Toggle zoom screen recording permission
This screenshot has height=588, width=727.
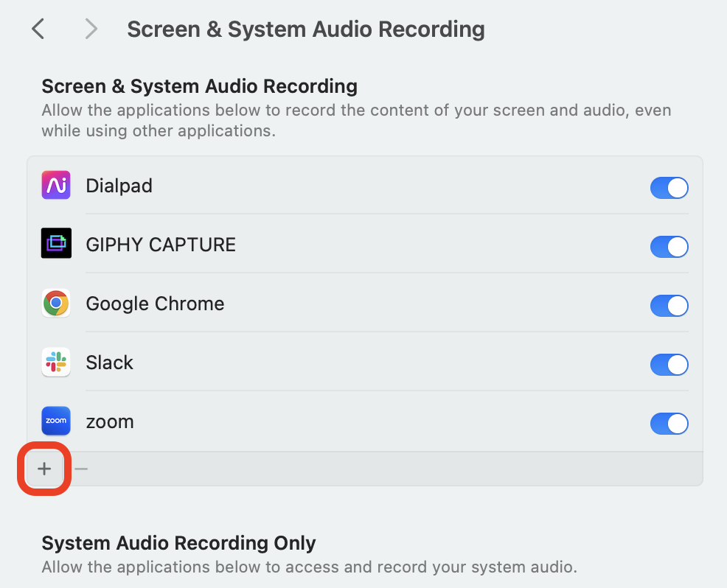(x=669, y=424)
